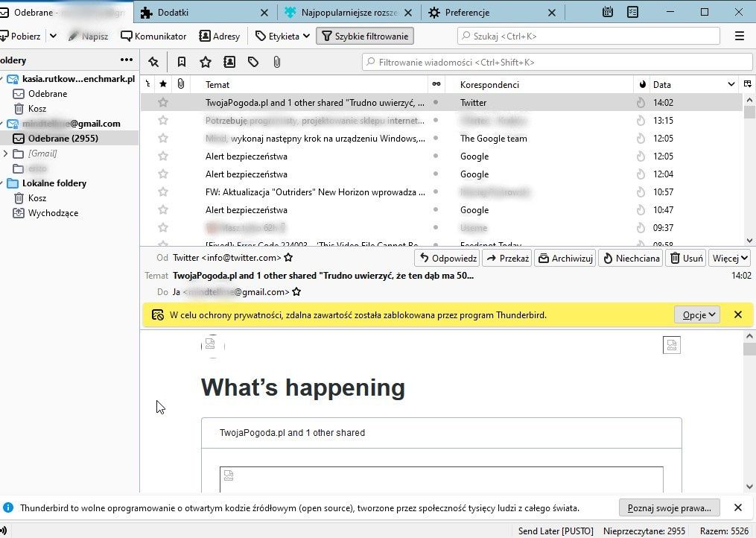Sort by starred column header

[x=163, y=84]
